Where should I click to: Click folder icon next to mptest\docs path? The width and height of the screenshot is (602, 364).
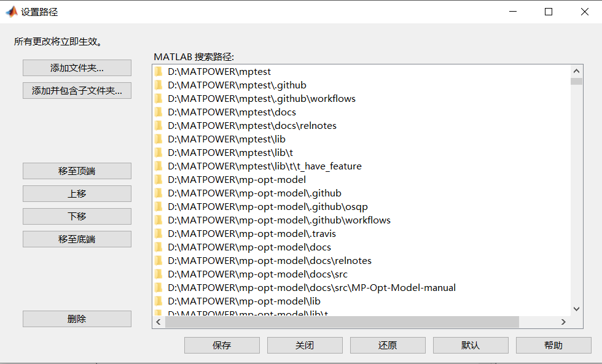(x=158, y=112)
